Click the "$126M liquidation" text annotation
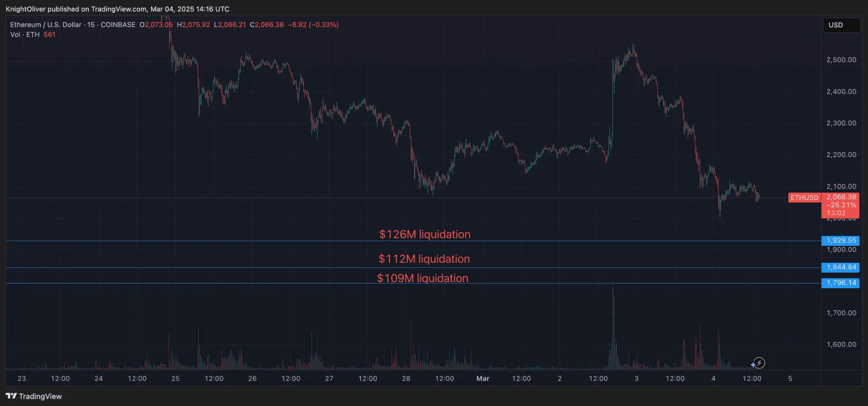This screenshot has width=868, height=406. [425, 234]
